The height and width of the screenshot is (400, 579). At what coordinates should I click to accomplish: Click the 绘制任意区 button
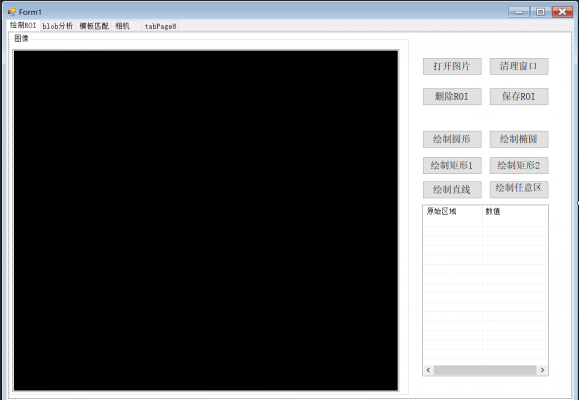click(x=519, y=189)
